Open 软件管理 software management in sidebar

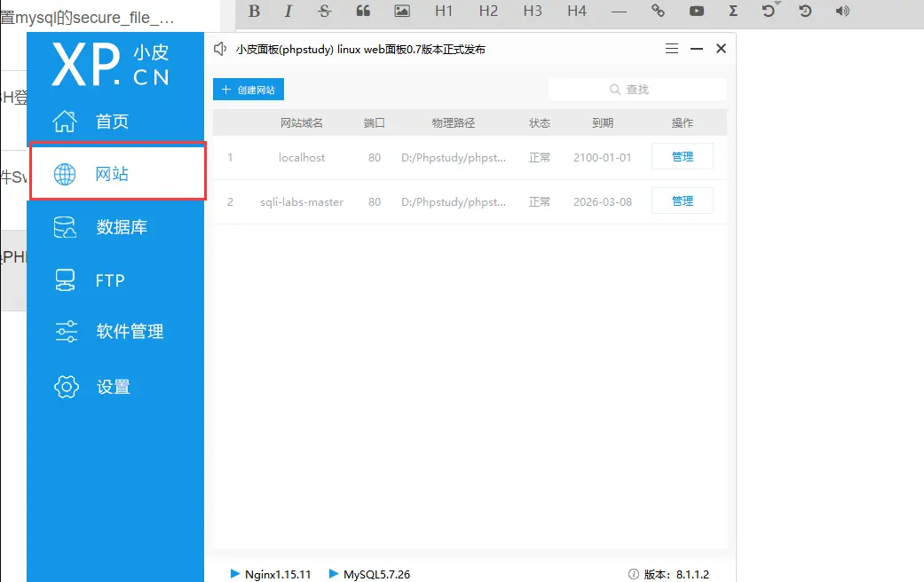tap(115, 331)
